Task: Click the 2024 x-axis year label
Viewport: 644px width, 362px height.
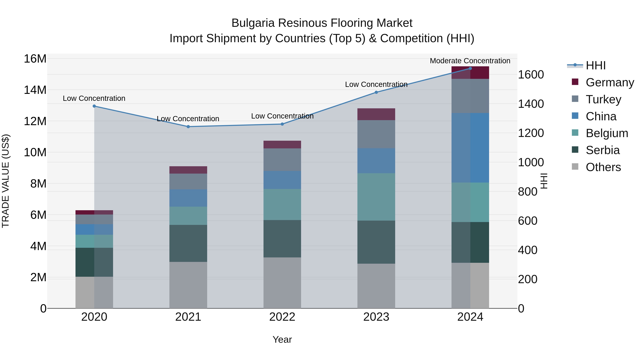Action: tap(470, 317)
